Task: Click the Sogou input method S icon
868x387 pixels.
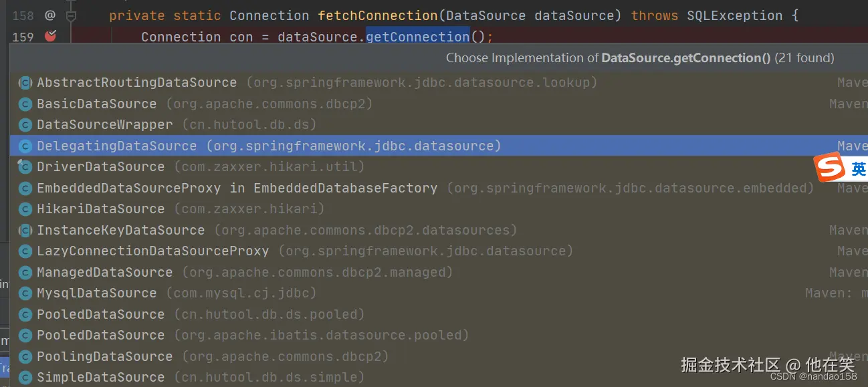Action: (829, 168)
